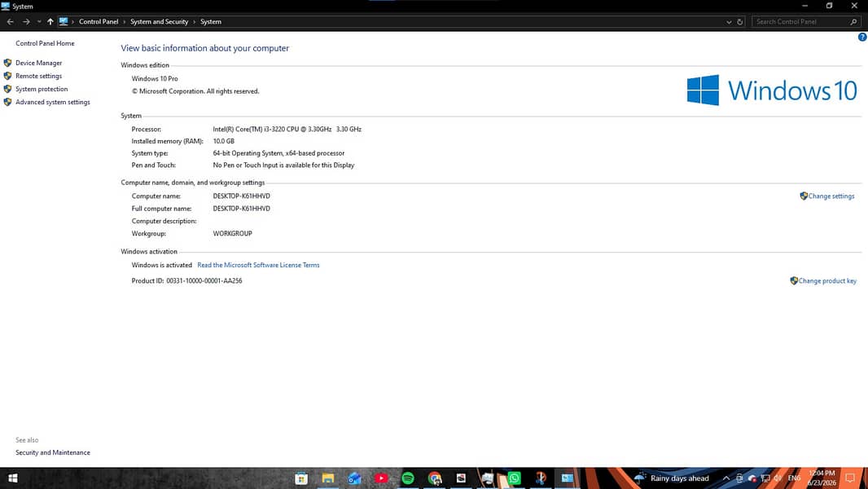The width and height of the screenshot is (868, 489).
Task: Go forward using the Forward arrow
Action: 26,22
